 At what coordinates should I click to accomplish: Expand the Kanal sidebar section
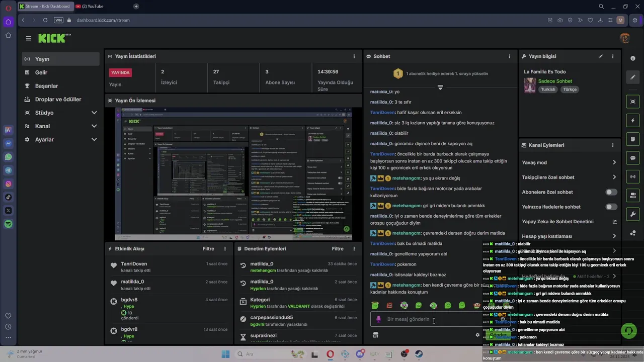click(94, 126)
